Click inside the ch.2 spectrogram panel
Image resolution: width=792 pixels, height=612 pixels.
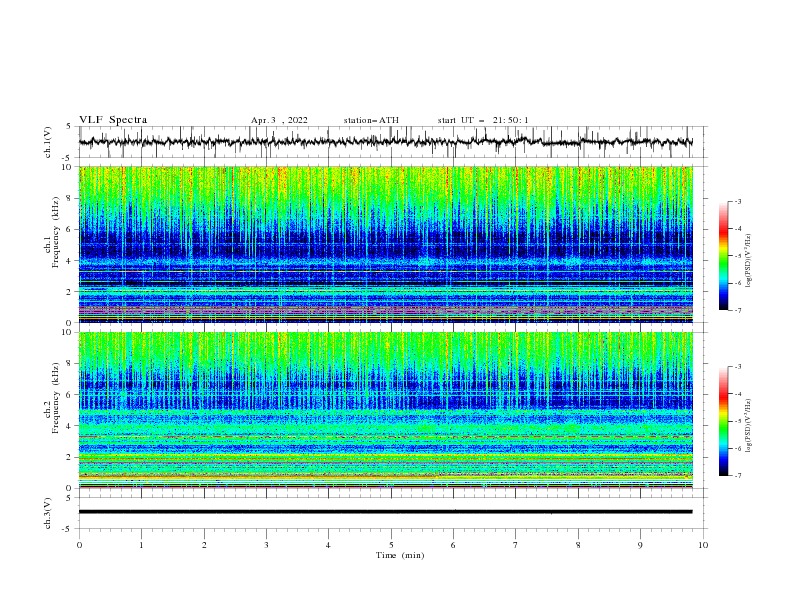coord(386,410)
